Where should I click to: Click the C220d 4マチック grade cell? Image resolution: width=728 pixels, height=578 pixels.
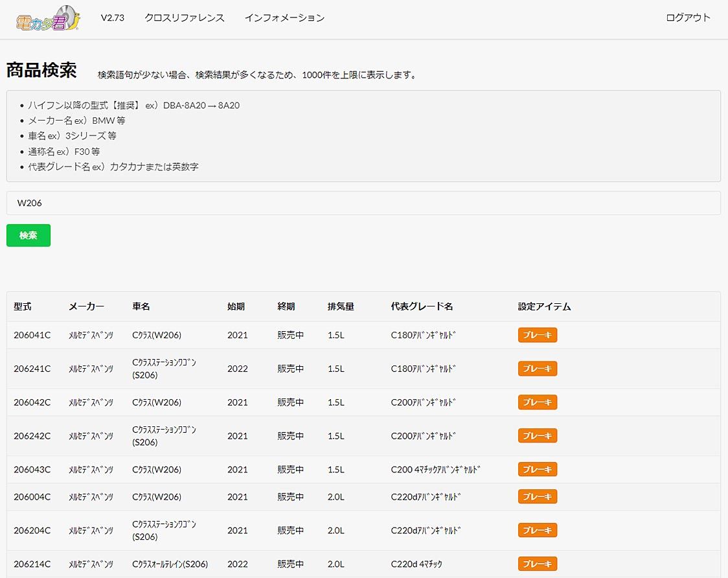tap(416, 564)
